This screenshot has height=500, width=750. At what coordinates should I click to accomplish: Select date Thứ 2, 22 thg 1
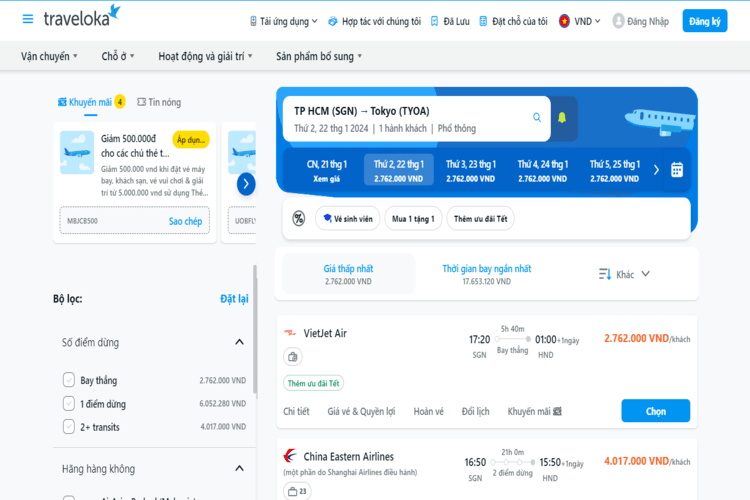click(x=399, y=170)
